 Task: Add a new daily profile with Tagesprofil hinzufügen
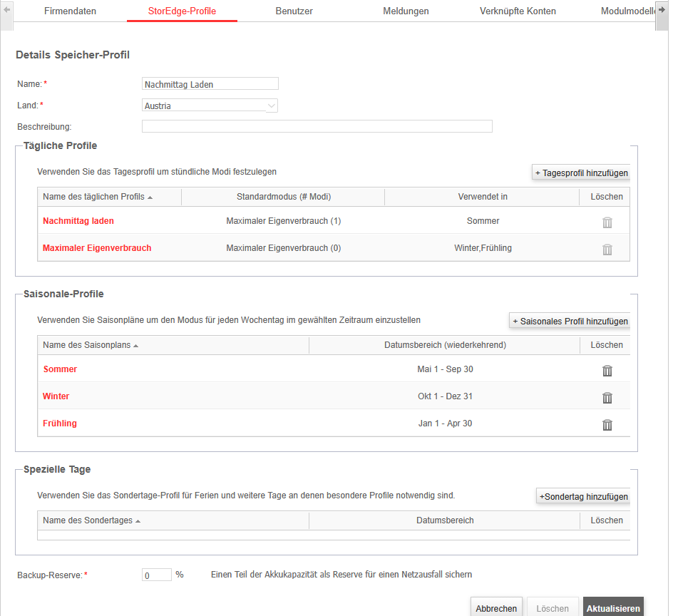(581, 173)
